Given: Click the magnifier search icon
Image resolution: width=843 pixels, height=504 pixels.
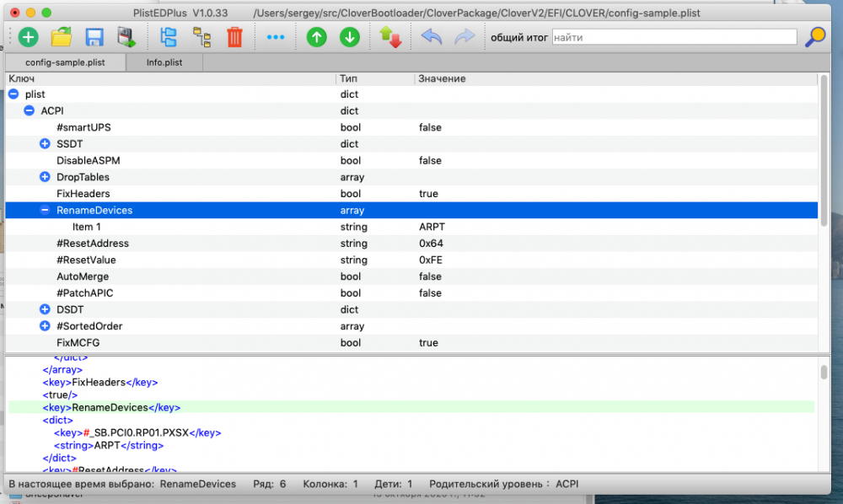Looking at the screenshot, I should (815, 37).
